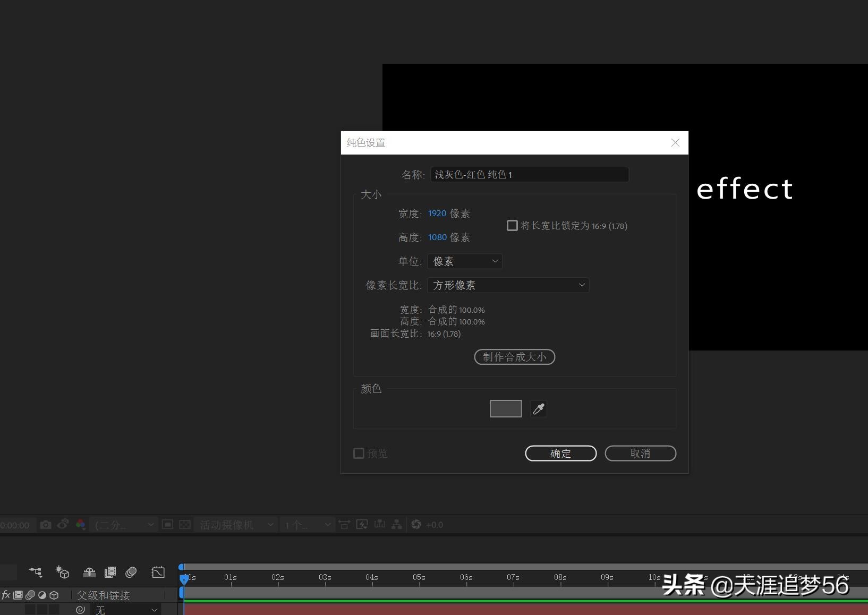Screen dimensions: 868x615
Task: Toggle motion blur for all layers
Action: point(131,573)
